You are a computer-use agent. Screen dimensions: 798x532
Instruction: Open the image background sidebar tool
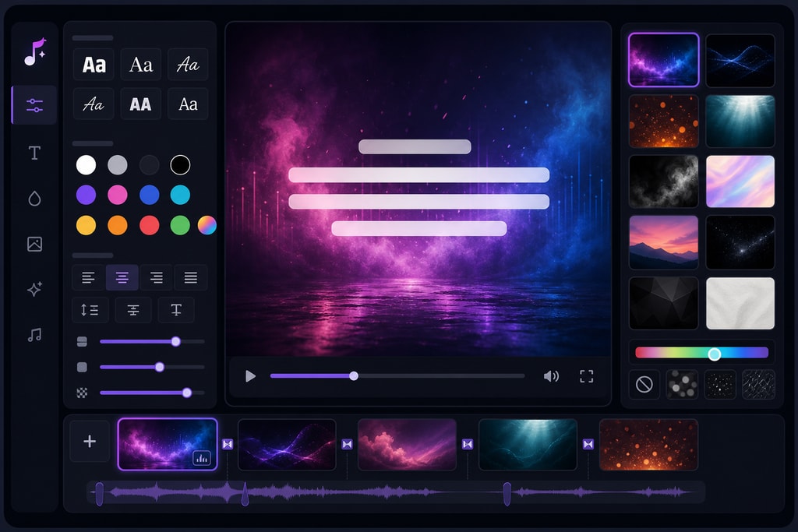click(x=34, y=244)
